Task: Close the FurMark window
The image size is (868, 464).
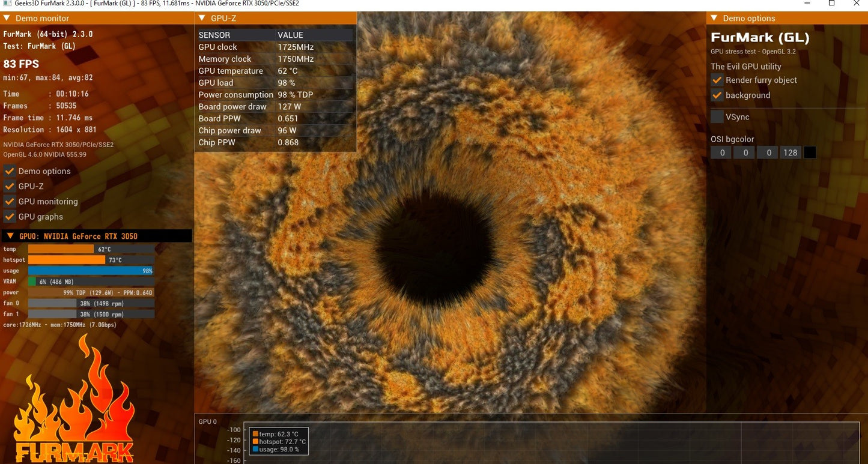Action: coord(857,4)
